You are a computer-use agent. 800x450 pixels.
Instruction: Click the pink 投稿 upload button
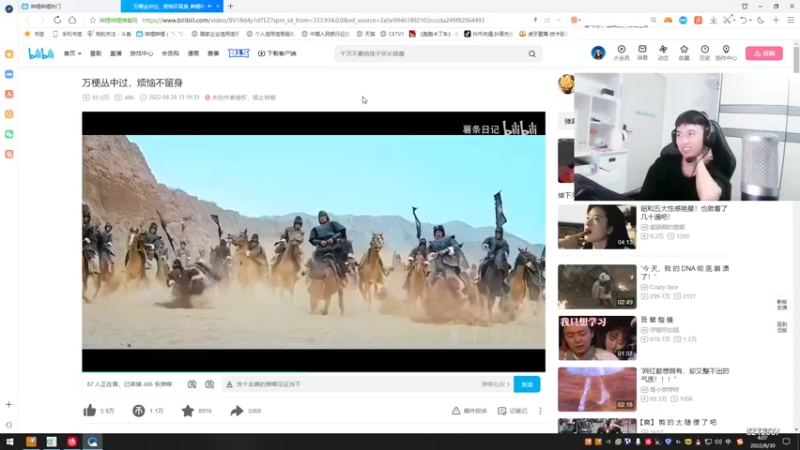coord(764,53)
